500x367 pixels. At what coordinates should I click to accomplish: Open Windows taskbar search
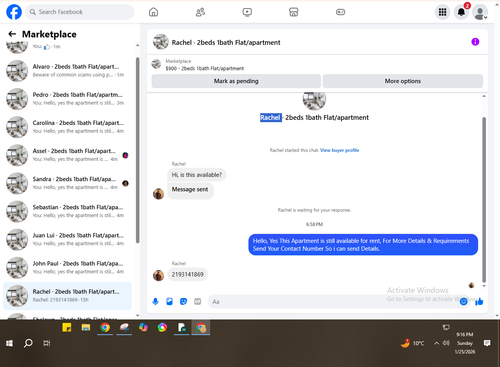pos(28,343)
